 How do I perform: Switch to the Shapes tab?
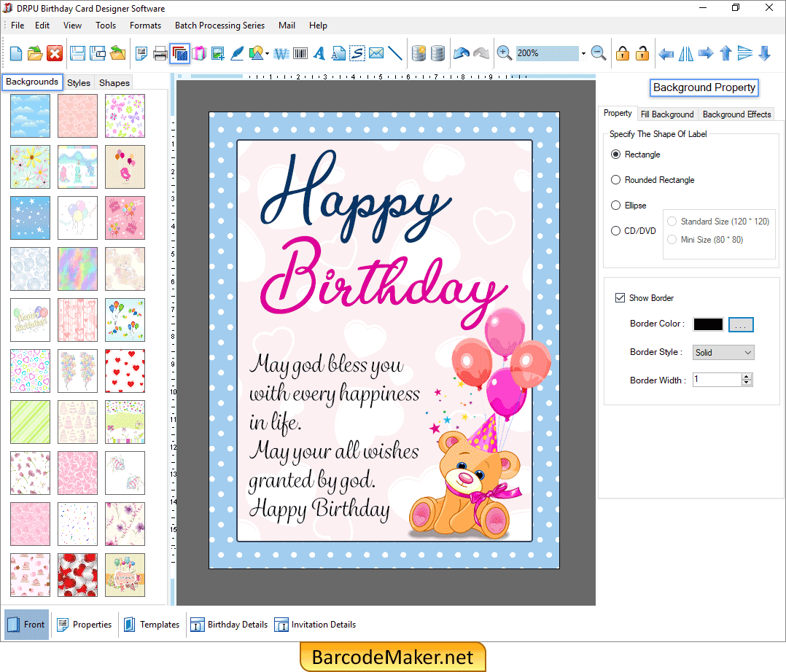114,83
